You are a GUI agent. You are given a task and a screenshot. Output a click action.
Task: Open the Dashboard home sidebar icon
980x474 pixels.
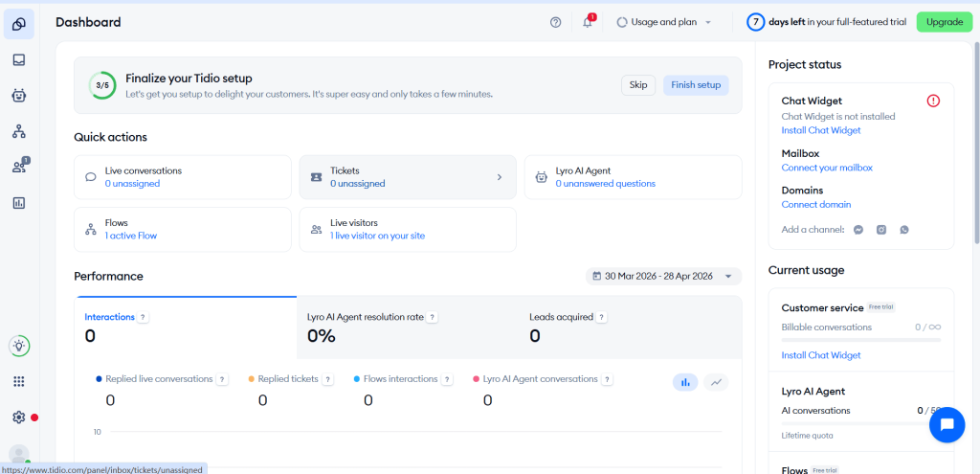tap(19, 24)
